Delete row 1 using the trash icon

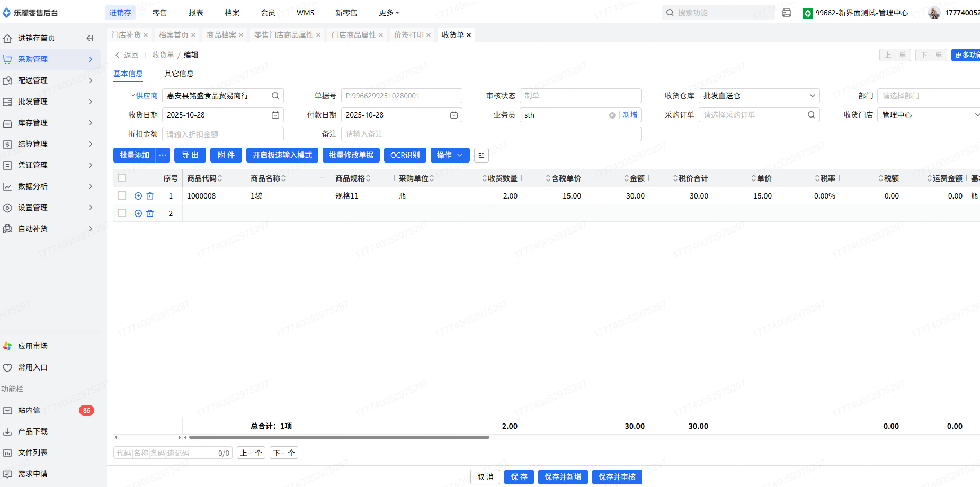[x=150, y=196]
